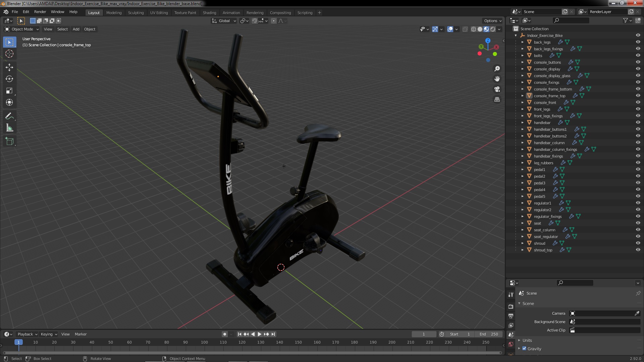Expand console_frame_top tree entry
This screenshot has width=644, height=362.
pyautogui.click(x=522, y=96)
